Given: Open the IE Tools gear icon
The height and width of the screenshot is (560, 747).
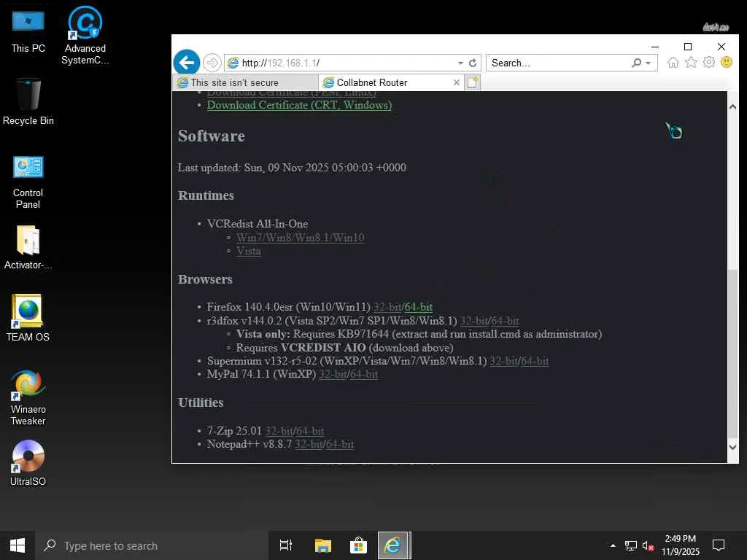Looking at the screenshot, I should pyautogui.click(x=709, y=63).
